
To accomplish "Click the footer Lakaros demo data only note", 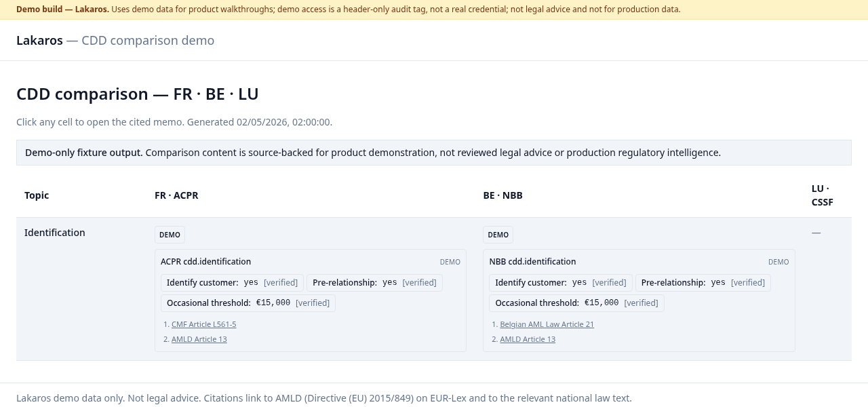I will tap(324, 398).
